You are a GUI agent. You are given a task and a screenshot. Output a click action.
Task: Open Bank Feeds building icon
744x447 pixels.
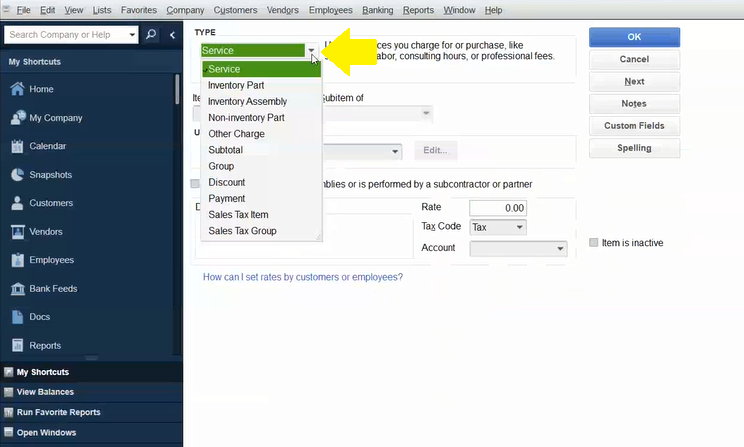(18, 289)
